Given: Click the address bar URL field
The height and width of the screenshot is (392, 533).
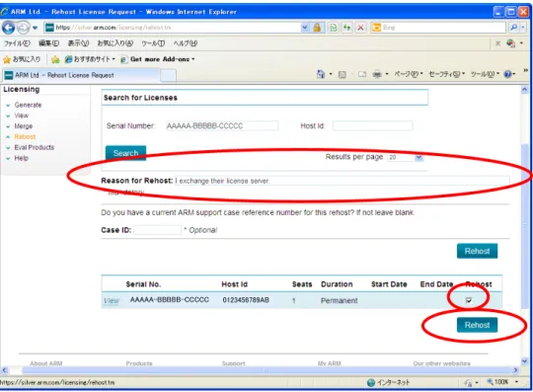Looking at the screenshot, I should [x=172, y=28].
